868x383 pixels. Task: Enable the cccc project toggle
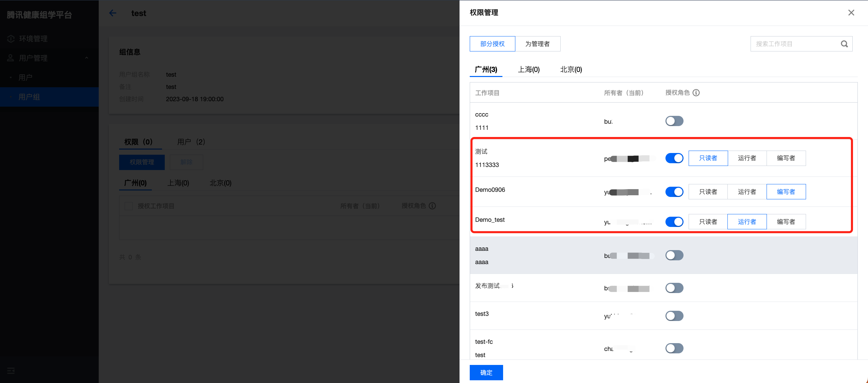coord(674,121)
